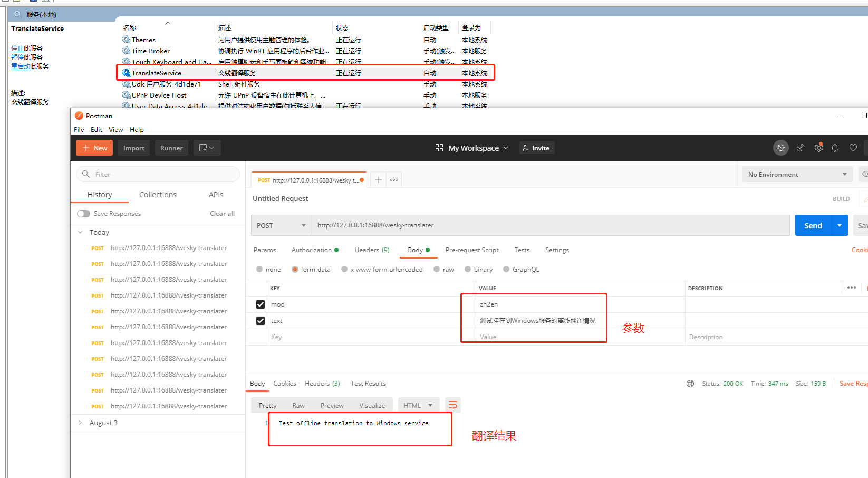This screenshot has height=478, width=868.
Task: Sort services by the 名称 column header
Action: pos(130,27)
